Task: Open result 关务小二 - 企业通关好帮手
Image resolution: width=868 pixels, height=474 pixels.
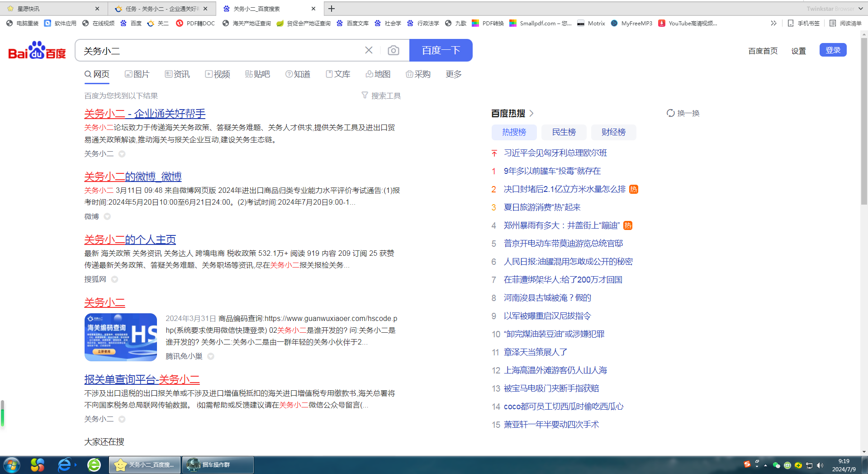Action: point(145,114)
